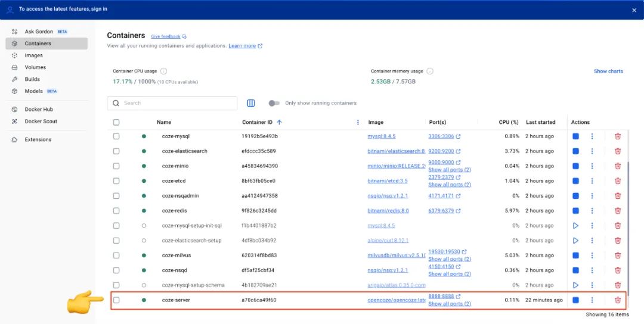The height and width of the screenshot is (324, 644).
Task: Click the Docker Scout sidebar icon
Action: click(x=15, y=121)
